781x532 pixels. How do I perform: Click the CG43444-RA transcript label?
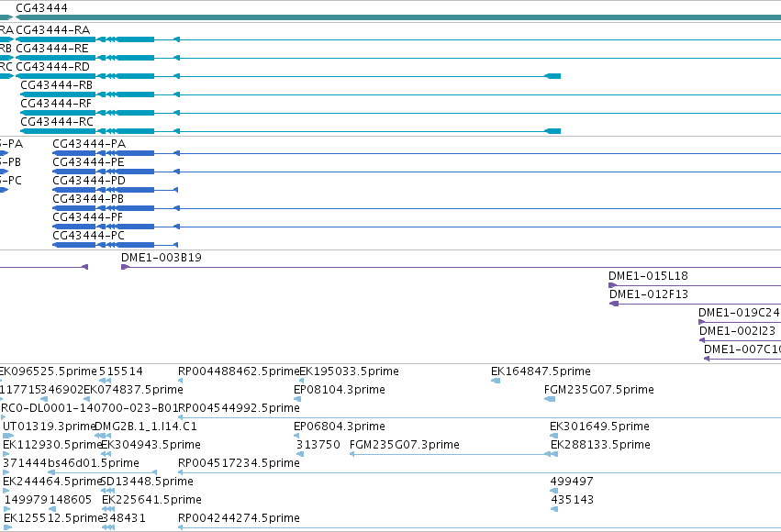pos(53,30)
